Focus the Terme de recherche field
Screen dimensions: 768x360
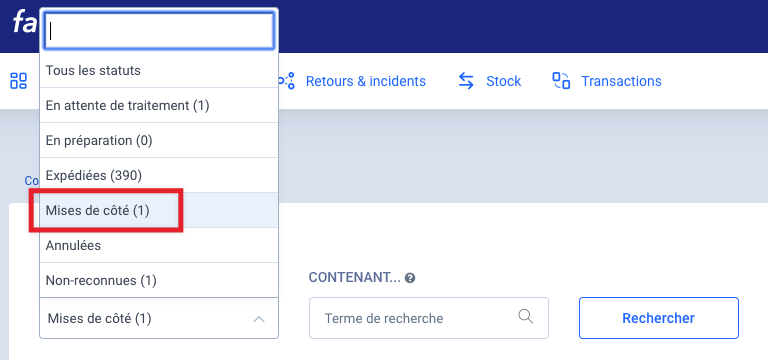(429, 318)
